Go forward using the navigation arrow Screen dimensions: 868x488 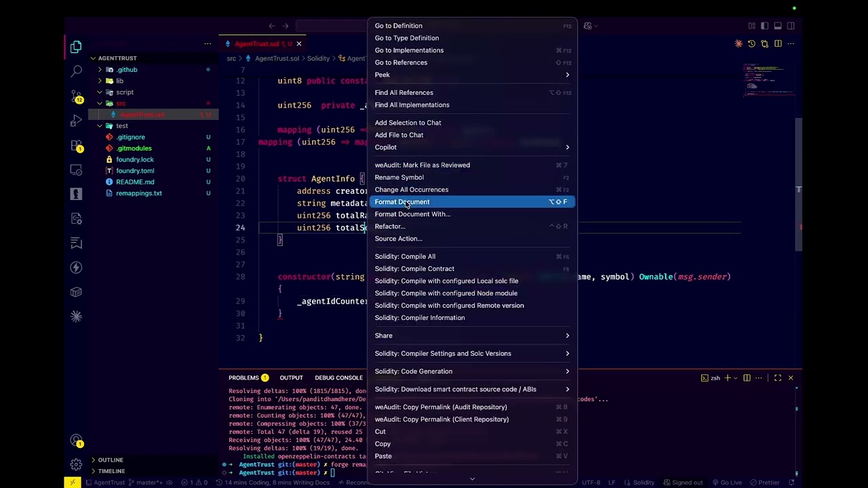pos(285,26)
